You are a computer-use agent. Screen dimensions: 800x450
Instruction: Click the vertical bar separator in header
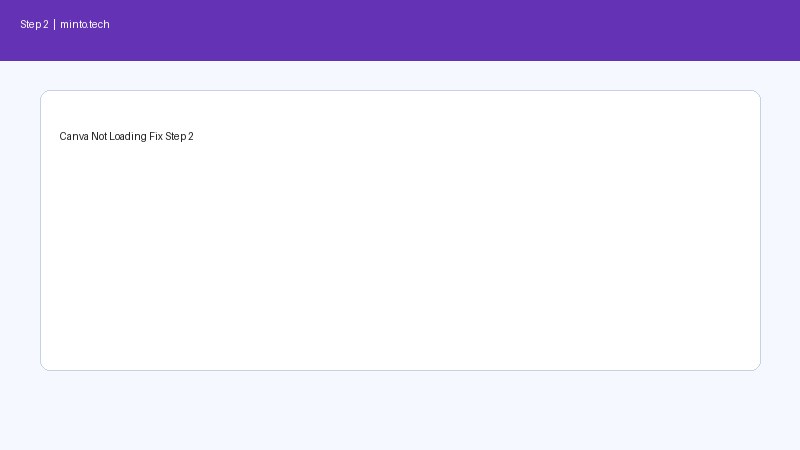pos(55,24)
